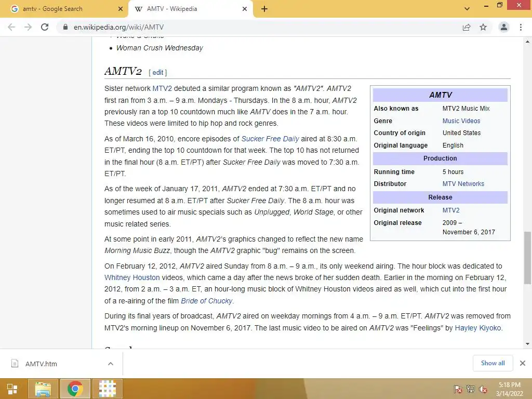This screenshot has width=532, height=399.
Task: Open the MTV2 link in paragraph
Action: coord(162,88)
